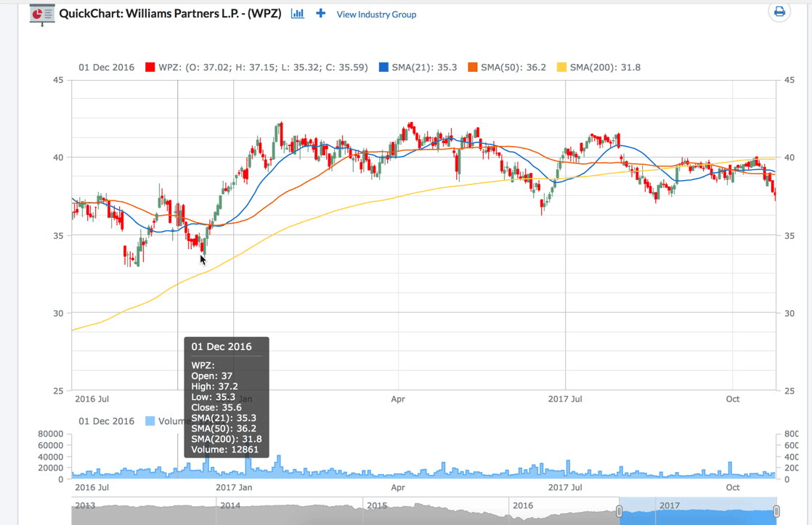Click the 40000 volume axis label on the left
Image resolution: width=812 pixels, height=525 pixels.
point(51,457)
